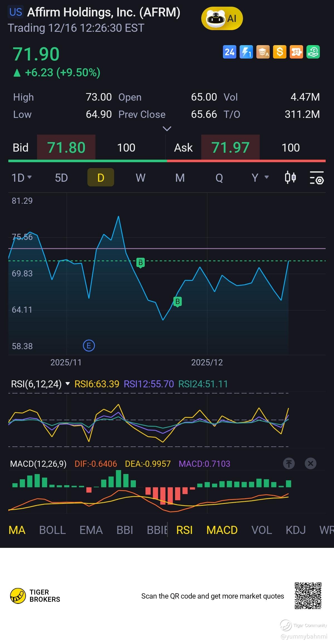
Task: Tap the blue 24-hour trading icon
Action: [x=229, y=52]
